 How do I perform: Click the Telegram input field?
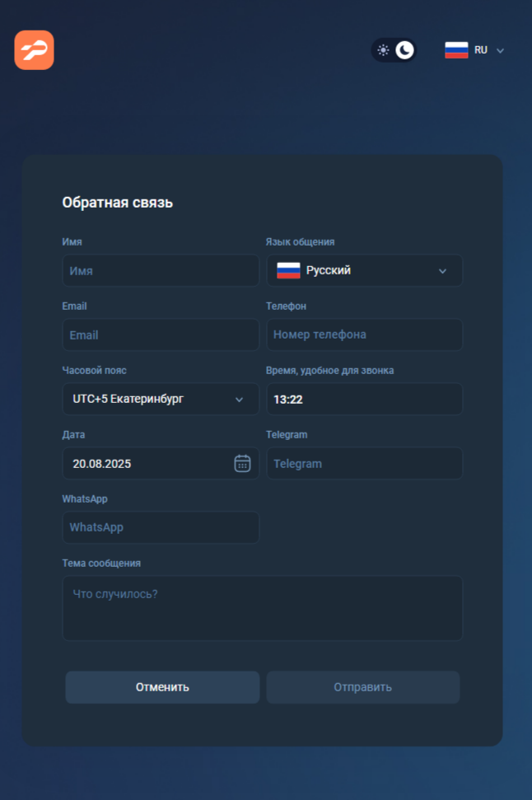tap(365, 463)
